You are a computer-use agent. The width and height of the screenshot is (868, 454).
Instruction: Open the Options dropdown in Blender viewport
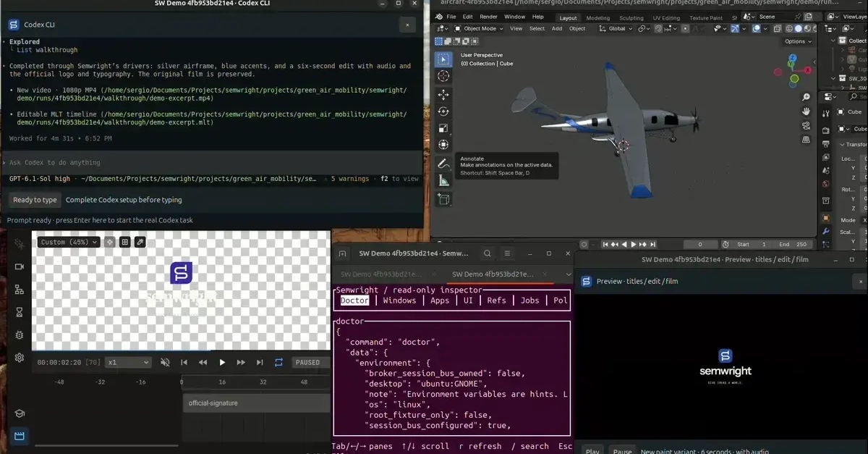(x=798, y=41)
